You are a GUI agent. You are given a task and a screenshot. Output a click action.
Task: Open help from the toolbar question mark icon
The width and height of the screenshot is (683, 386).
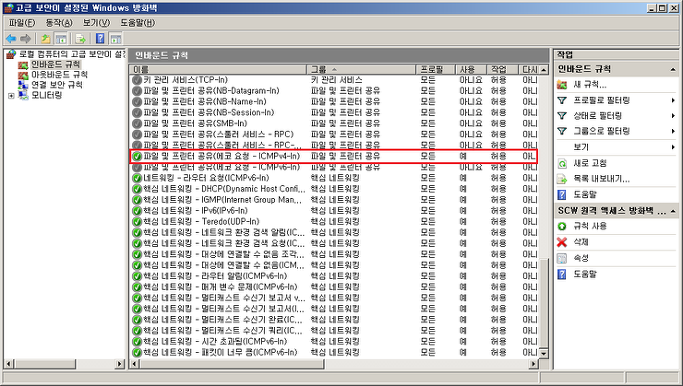point(100,39)
